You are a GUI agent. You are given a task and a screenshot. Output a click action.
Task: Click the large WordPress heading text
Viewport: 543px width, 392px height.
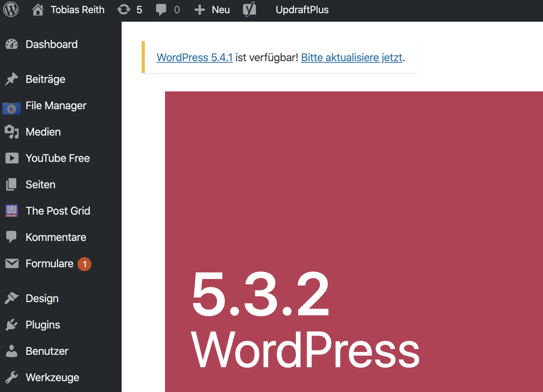tap(305, 350)
